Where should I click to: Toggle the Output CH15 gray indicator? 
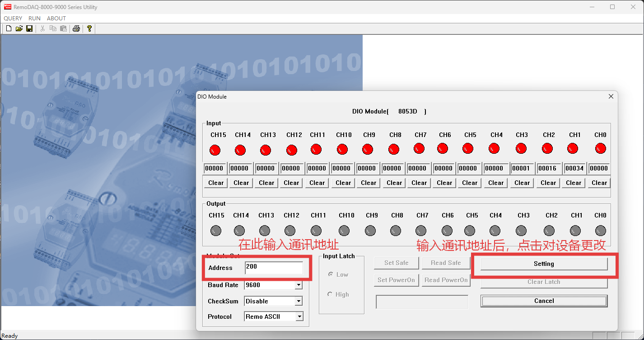[215, 230]
